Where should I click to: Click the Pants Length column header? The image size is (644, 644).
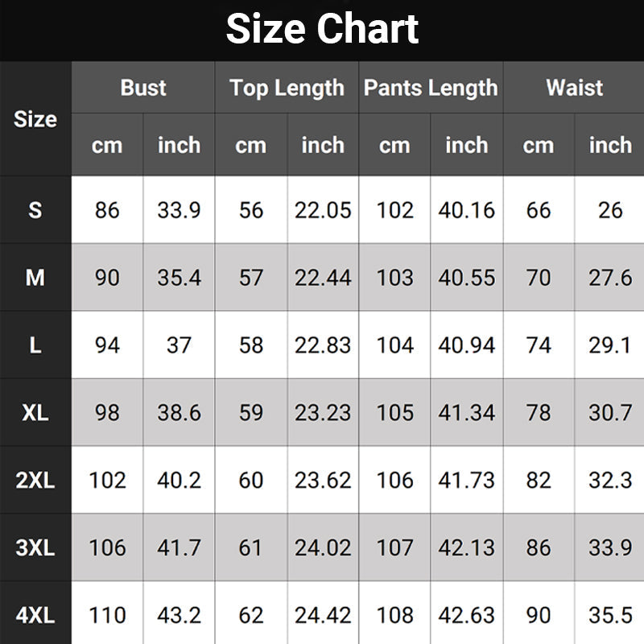[x=431, y=88]
